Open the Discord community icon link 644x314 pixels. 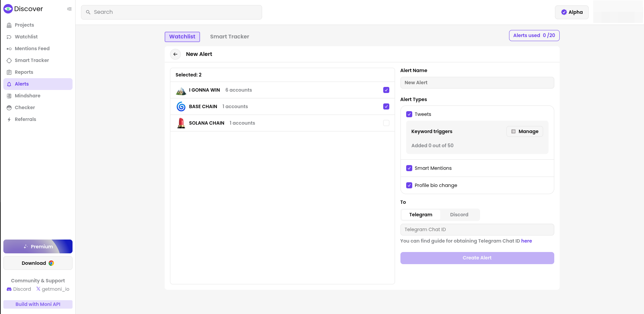[9, 289]
